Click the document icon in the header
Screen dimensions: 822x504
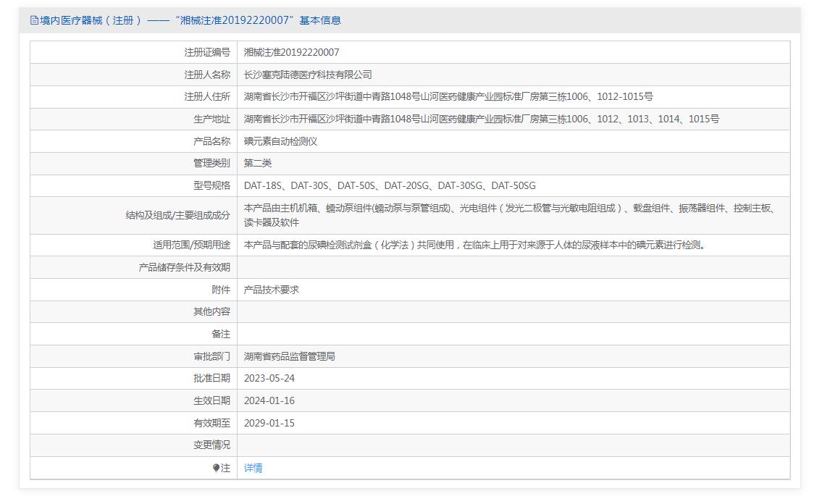[x=34, y=20]
